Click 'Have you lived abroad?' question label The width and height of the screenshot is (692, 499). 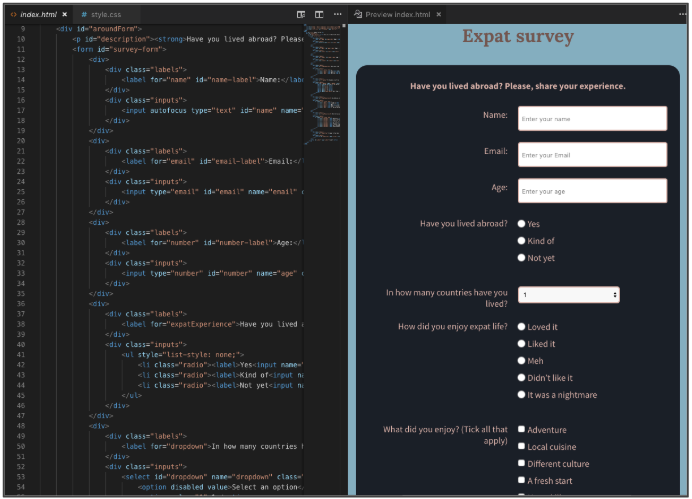463,224
